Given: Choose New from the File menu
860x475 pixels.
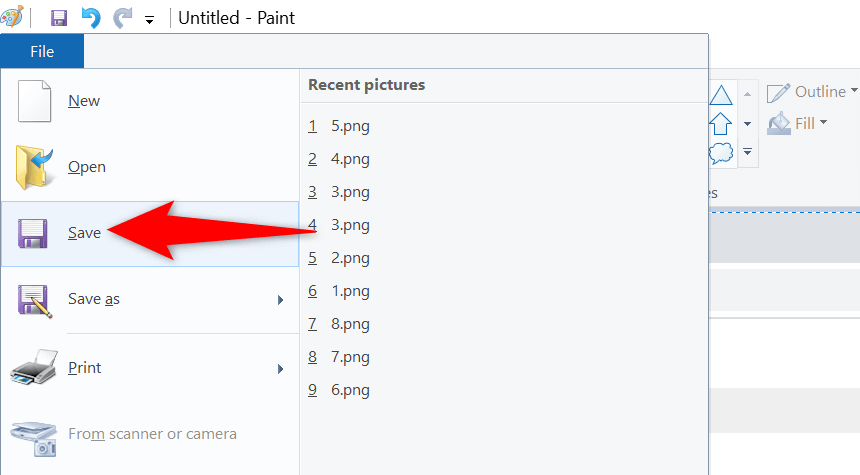Looking at the screenshot, I should (84, 101).
